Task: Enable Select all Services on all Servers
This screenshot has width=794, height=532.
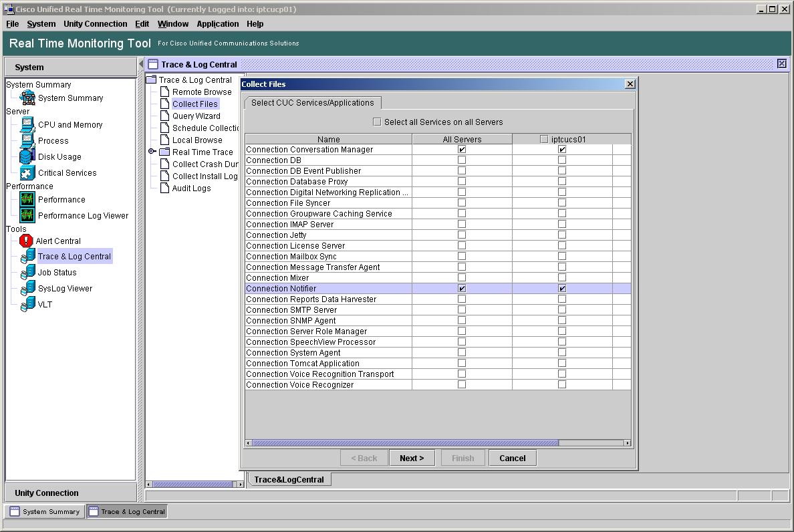Action: pos(377,122)
